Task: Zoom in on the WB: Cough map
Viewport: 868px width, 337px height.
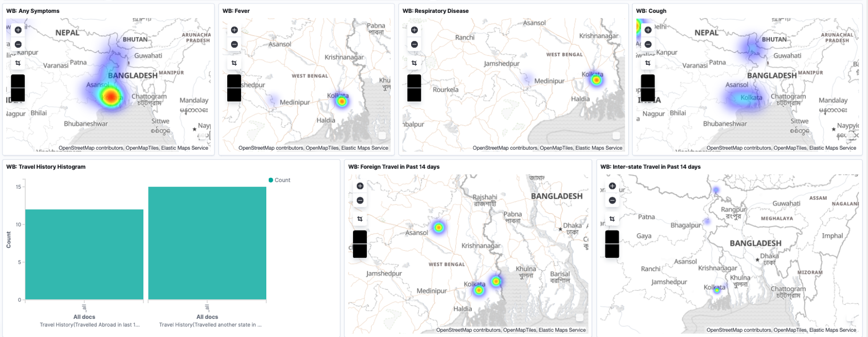Action: (x=648, y=30)
